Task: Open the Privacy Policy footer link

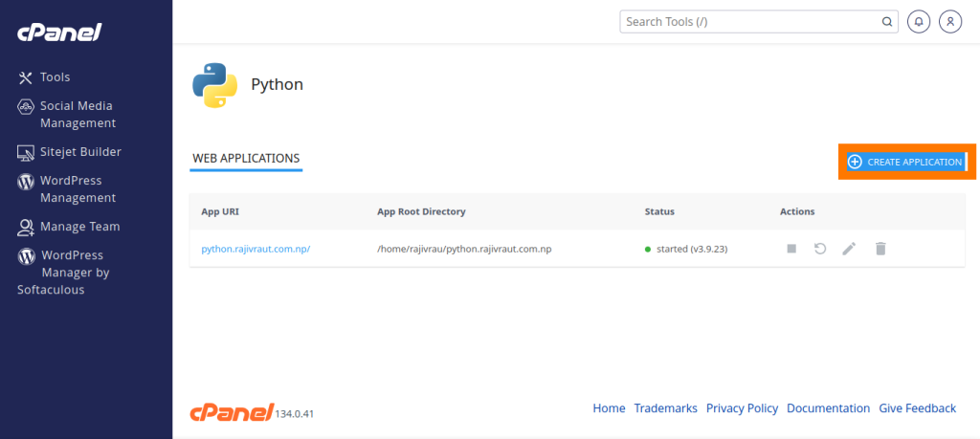Action: [742, 408]
